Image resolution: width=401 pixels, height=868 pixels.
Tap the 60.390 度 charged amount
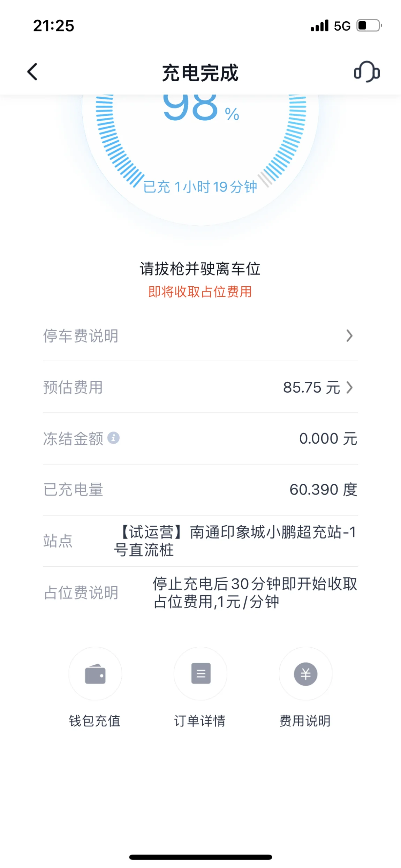[323, 490]
